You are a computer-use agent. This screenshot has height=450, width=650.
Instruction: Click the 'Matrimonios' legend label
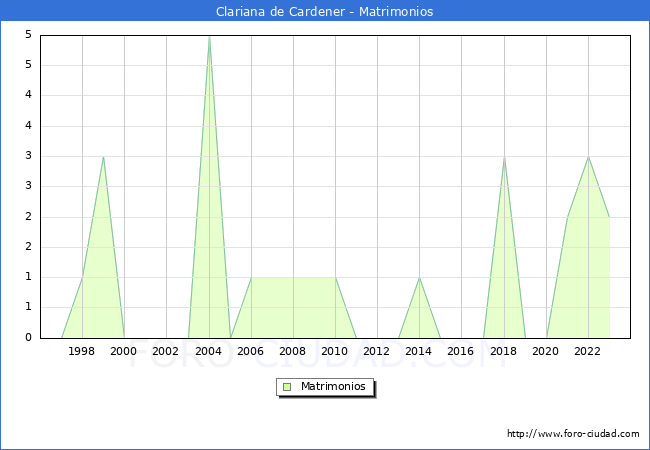click(x=333, y=386)
